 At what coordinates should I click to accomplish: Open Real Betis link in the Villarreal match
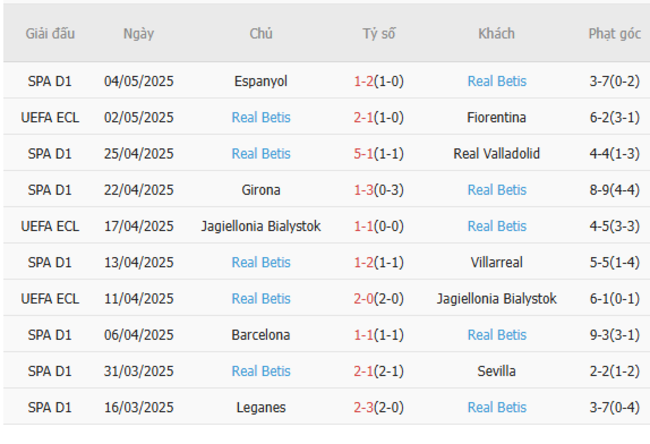point(261,262)
